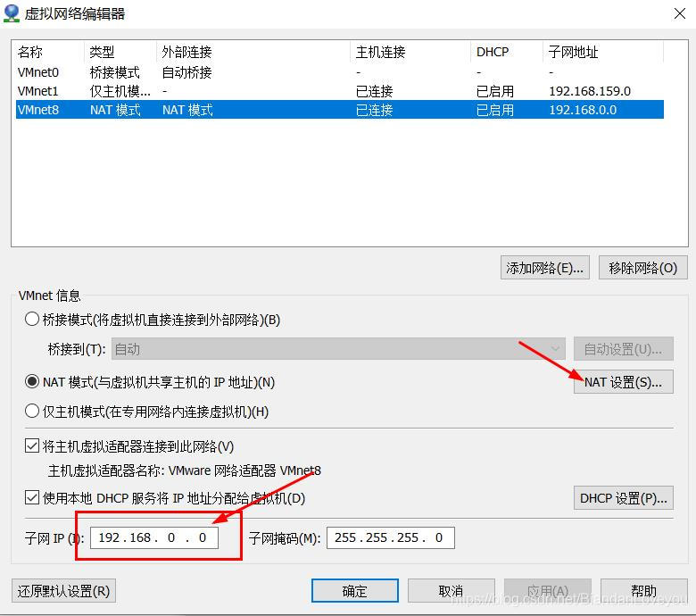The height and width of the screenshot is (616, 696).
Task: Click 还原默认设置(R) button
Action: (x=63, y=591)
